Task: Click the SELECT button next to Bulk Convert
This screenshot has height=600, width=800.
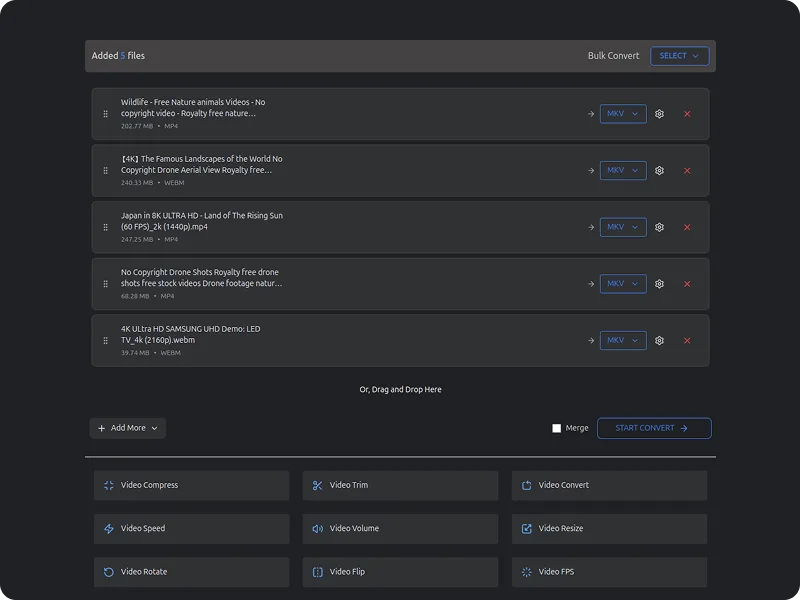Action: 680,56
